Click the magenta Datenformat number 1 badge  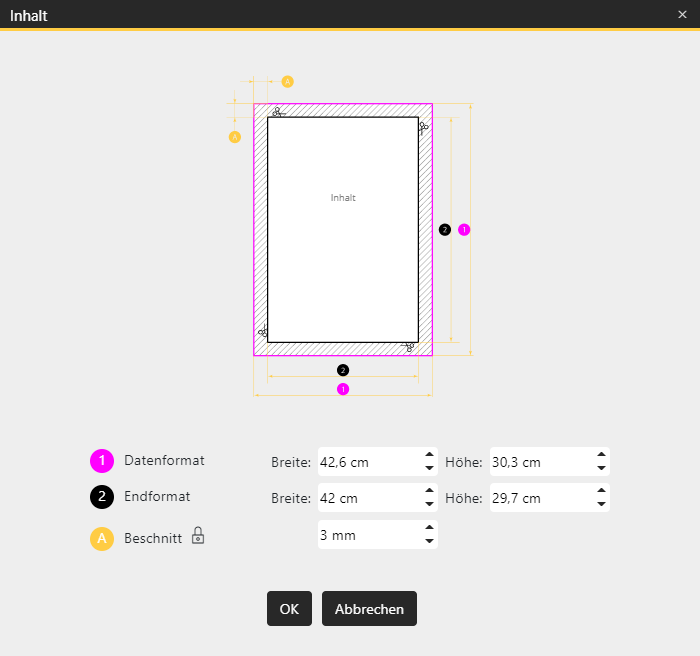(101, 461)
